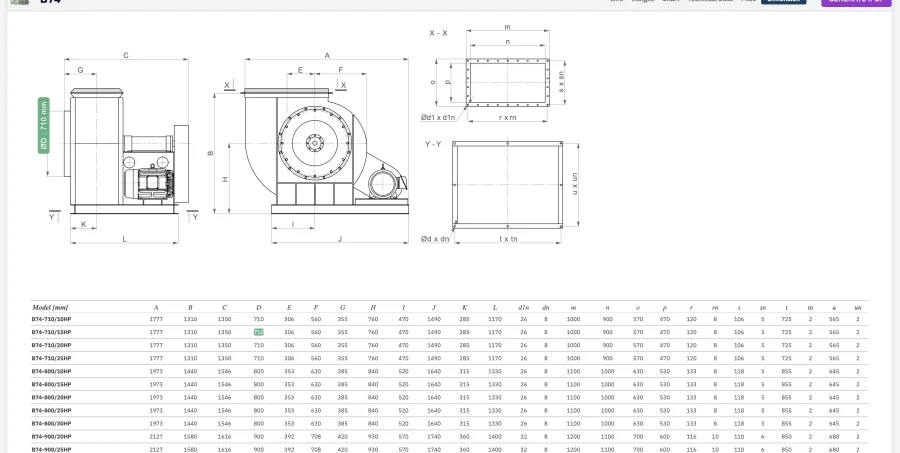Click the u x un dimension label
The height and width of the screenshot is (453, 900).
click(x=575, y=184)
